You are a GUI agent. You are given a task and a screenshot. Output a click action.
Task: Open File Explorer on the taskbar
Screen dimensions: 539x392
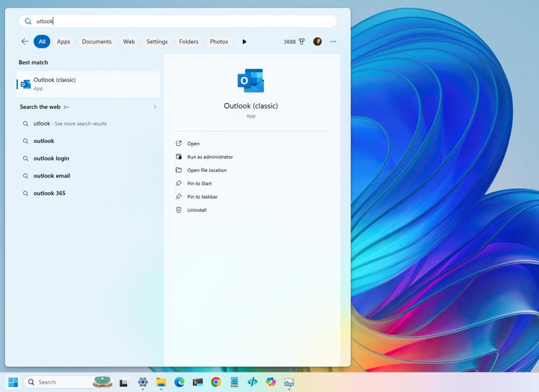click(161, 382)
